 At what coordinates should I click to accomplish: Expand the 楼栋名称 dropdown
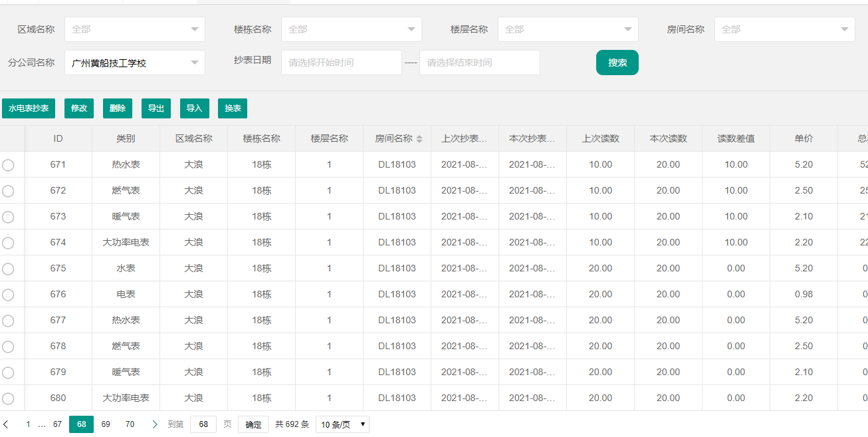pos(351,29)
